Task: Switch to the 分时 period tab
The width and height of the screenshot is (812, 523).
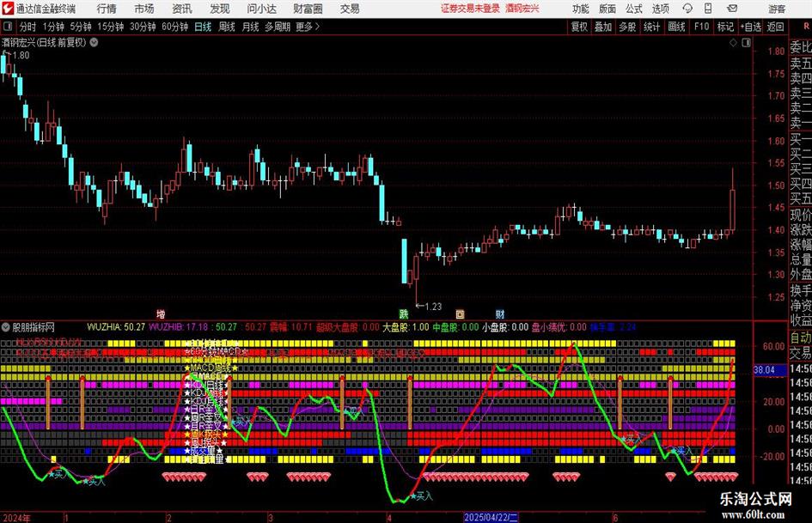Action: pyautogui.click(x=28, y=27)
